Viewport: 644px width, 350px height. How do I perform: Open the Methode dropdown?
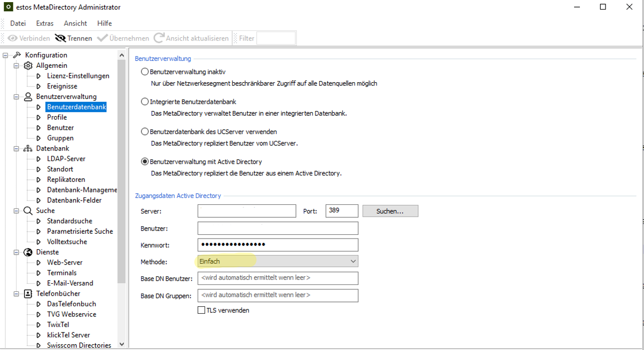pos(278,261)
